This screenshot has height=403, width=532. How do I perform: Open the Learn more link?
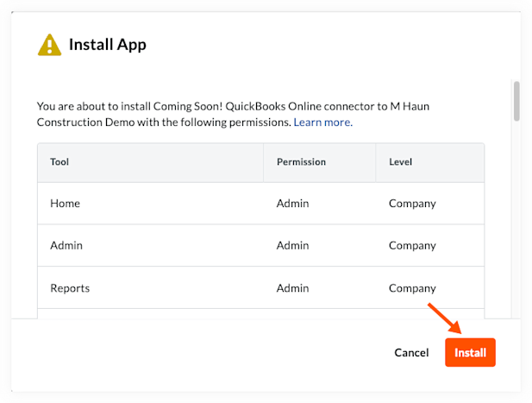point(323,122)
